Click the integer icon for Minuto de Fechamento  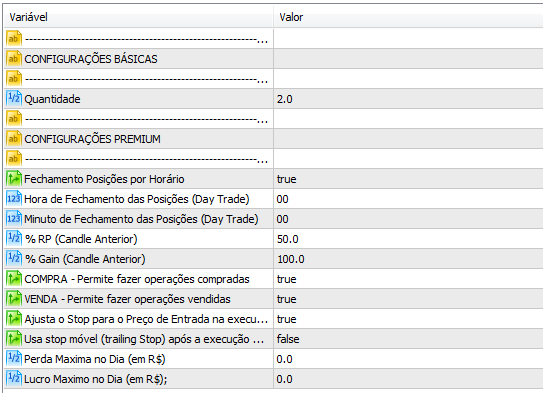coord(14,219)
